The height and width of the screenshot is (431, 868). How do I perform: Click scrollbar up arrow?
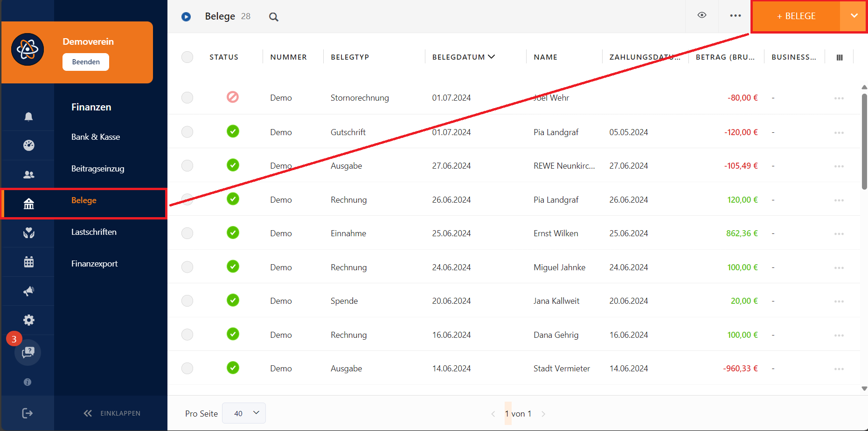pyautogui.click(x=864, y=87)
